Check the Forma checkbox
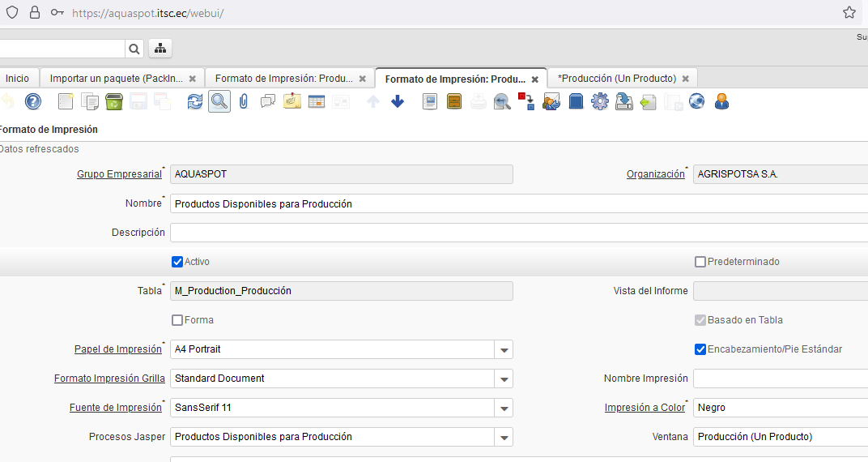The image size is (868, 462). point(177,320)
